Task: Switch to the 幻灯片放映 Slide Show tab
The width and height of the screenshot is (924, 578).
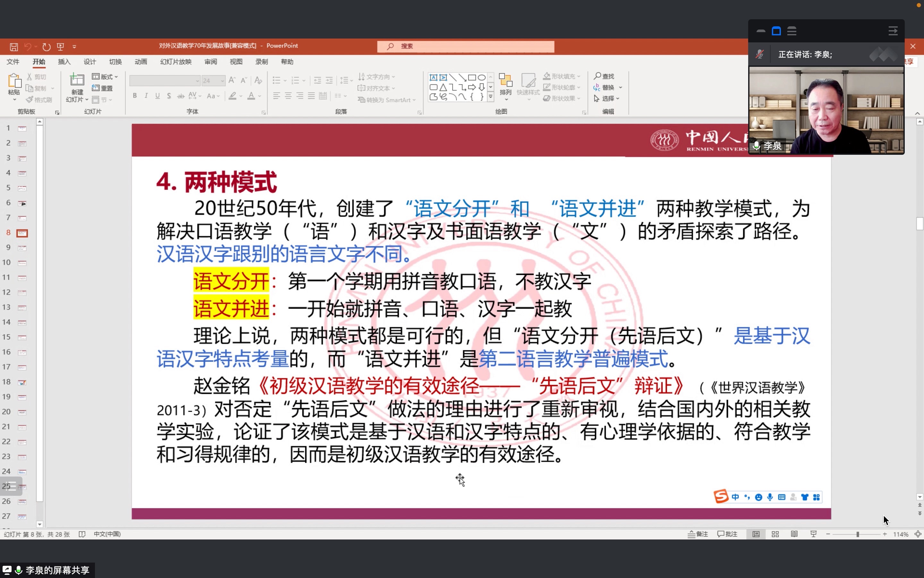Action: point(175,62)
